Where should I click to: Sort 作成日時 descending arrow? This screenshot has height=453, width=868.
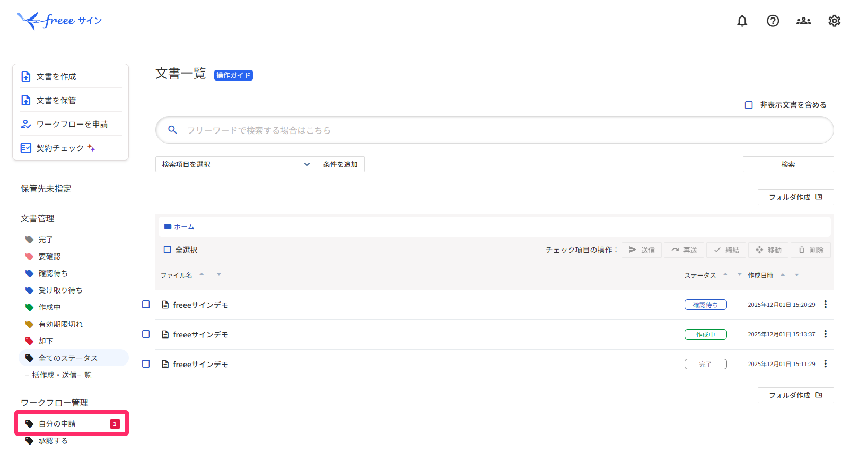796,274
